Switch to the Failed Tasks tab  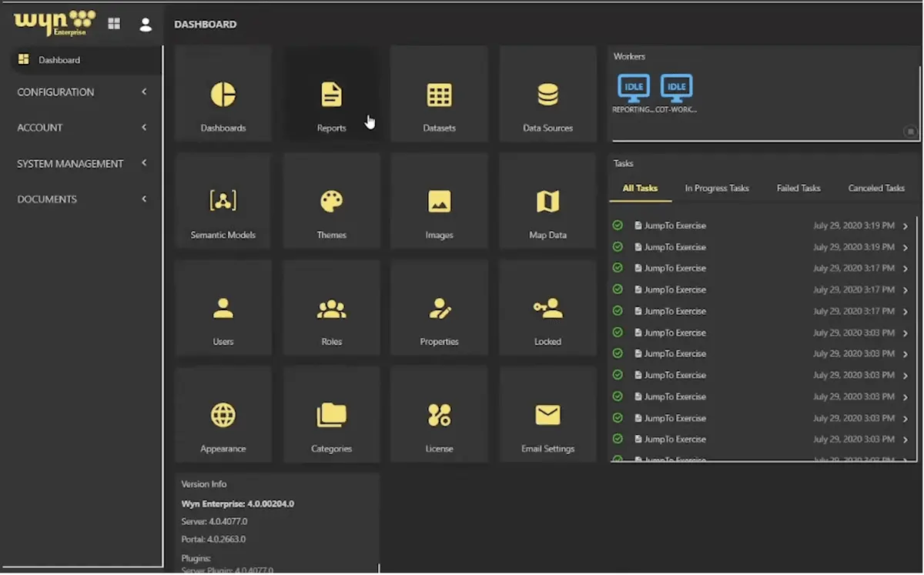pyautogui.click(x=798, y=188)
